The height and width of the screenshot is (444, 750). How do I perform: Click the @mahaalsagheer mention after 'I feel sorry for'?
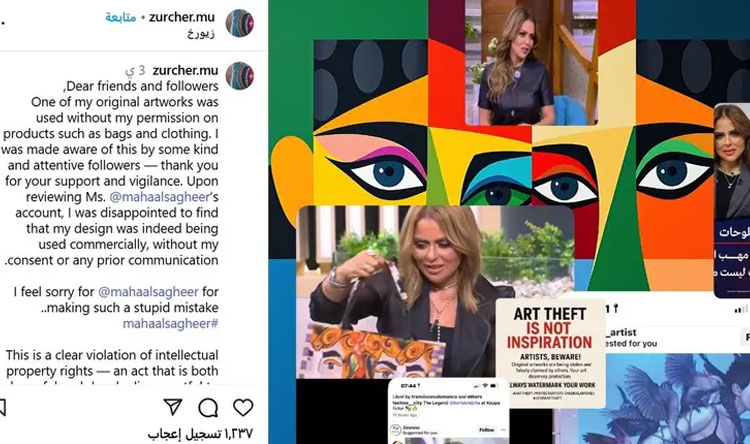(x=148, y=292)
